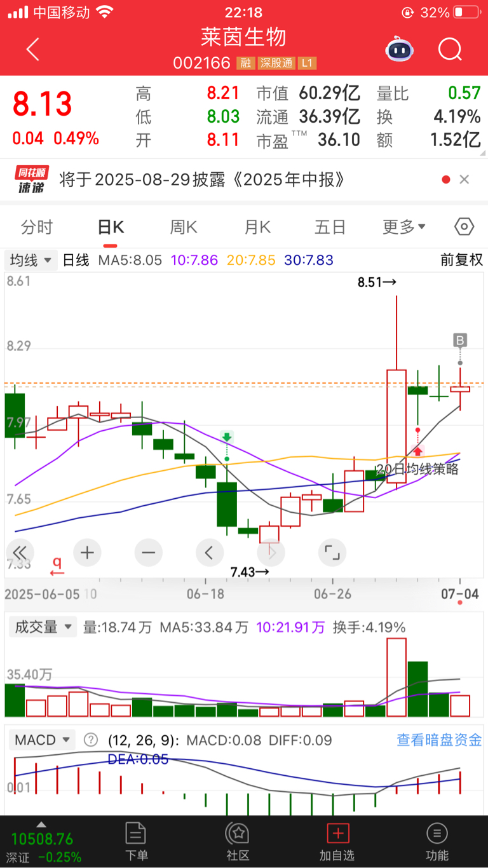Image resolution: width=488 pixels, height=868 pixels.
Task: Move chart left with arrow button
Action: (209, 553)
